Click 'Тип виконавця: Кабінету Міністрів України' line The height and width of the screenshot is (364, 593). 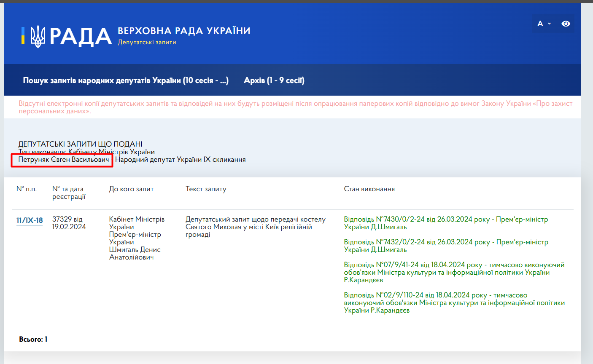(x=86, y=152)
